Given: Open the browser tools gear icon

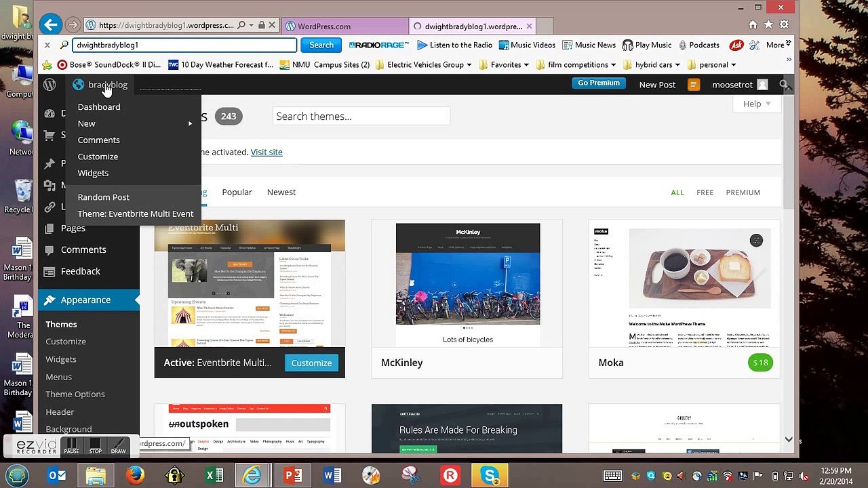Looking at the screenshot, I should [x=784, y=24].
